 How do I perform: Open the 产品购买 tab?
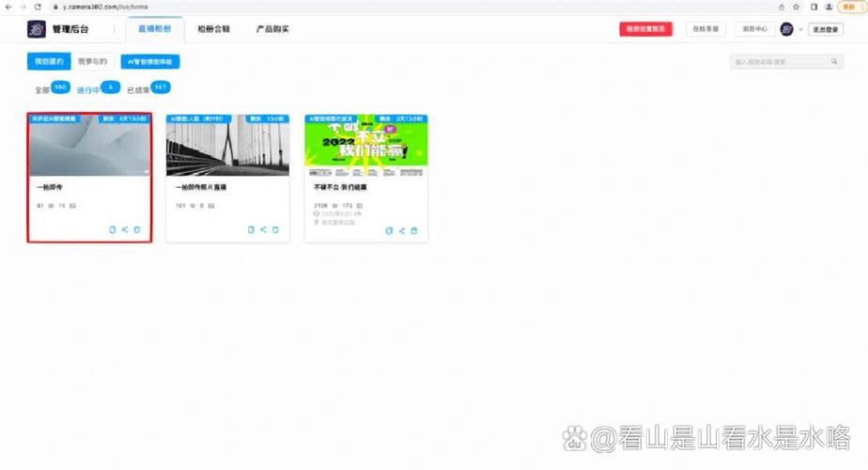pyautogui.click(x=272, y=29)
